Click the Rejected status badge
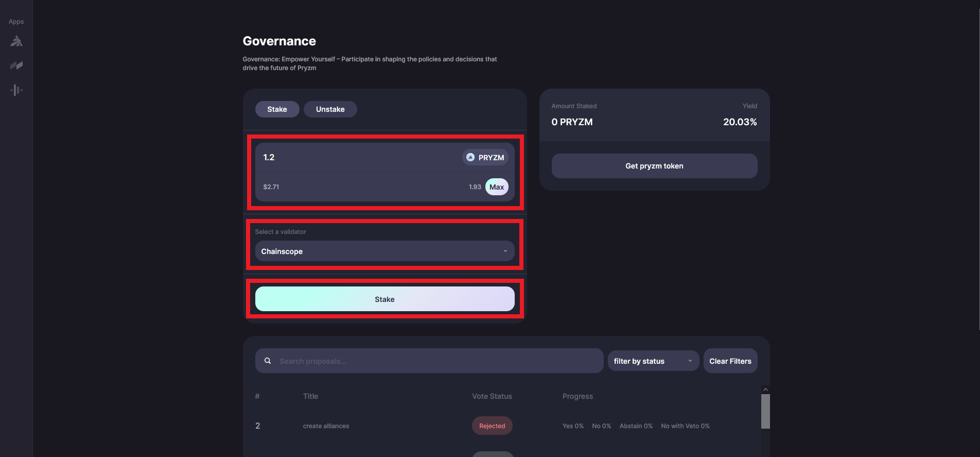The width and height of the screenshot is (980, 457). point(492,426)
